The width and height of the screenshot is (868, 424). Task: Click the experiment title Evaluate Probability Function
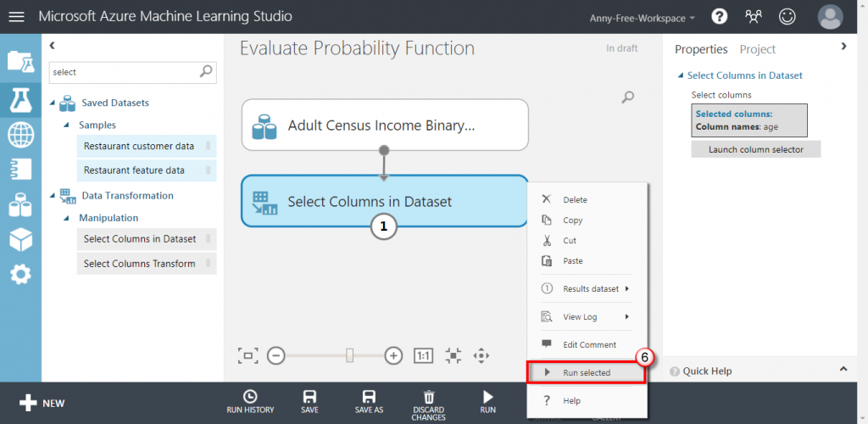pos(357,48)
